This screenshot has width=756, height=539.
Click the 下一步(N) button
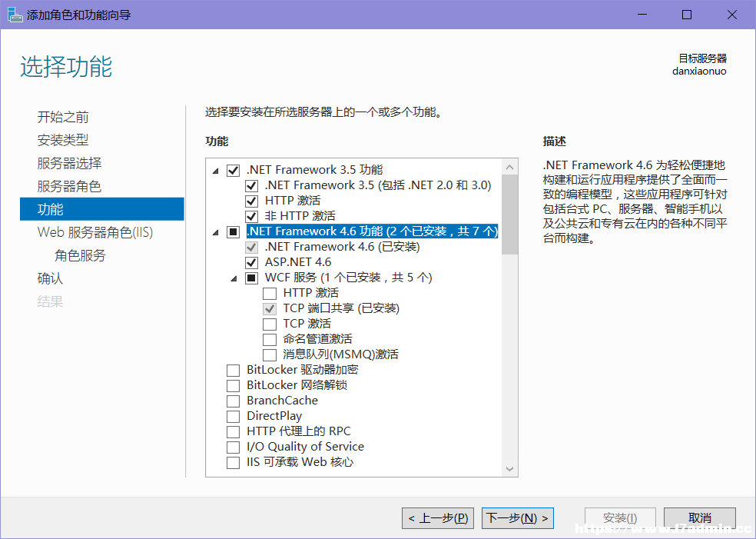point(517,518)
